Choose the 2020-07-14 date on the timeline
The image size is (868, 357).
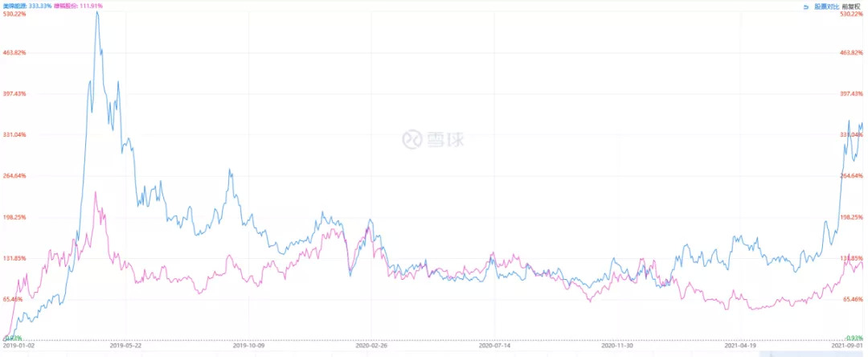coord(495,346)
